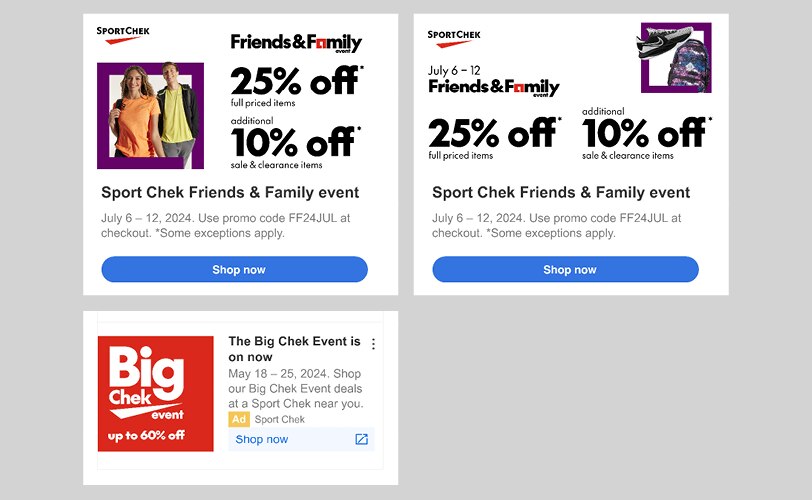Open 'The Big Chek Event is on now' headline
This screenshot has width=812, height=500.
(x=294, y=349)
